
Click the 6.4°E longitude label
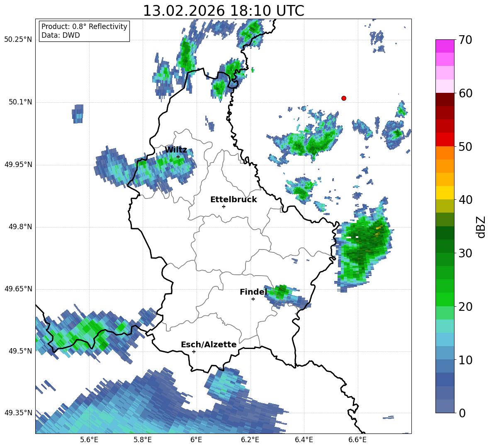click(x=304, y=440)
